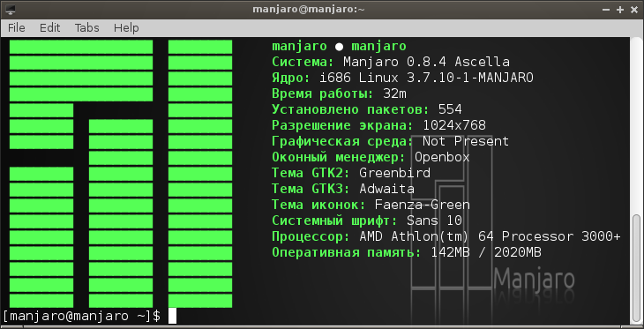The image size is (644, 329).
Task: Click the 'Оперативная память:' label
Action: click(x=347, y=252)
